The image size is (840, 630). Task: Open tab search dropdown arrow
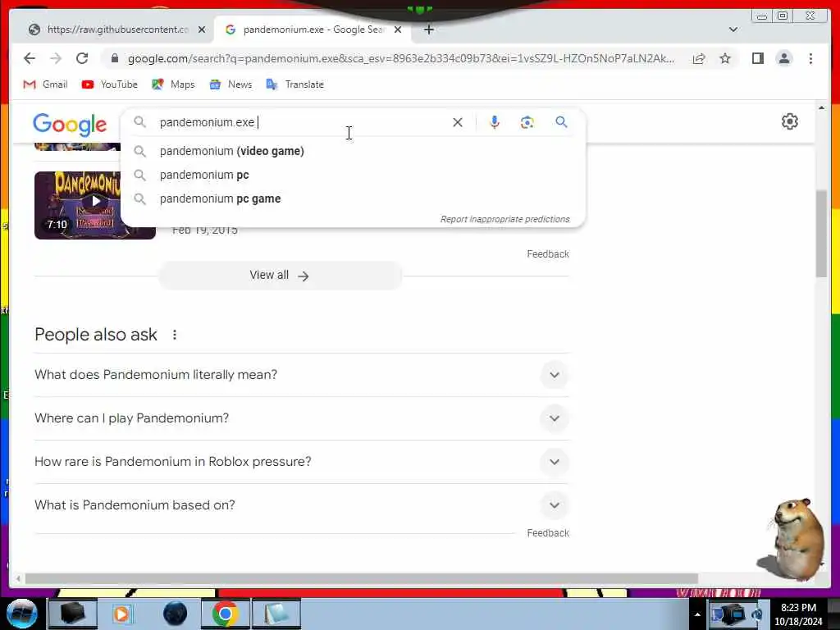pos(733,30)
